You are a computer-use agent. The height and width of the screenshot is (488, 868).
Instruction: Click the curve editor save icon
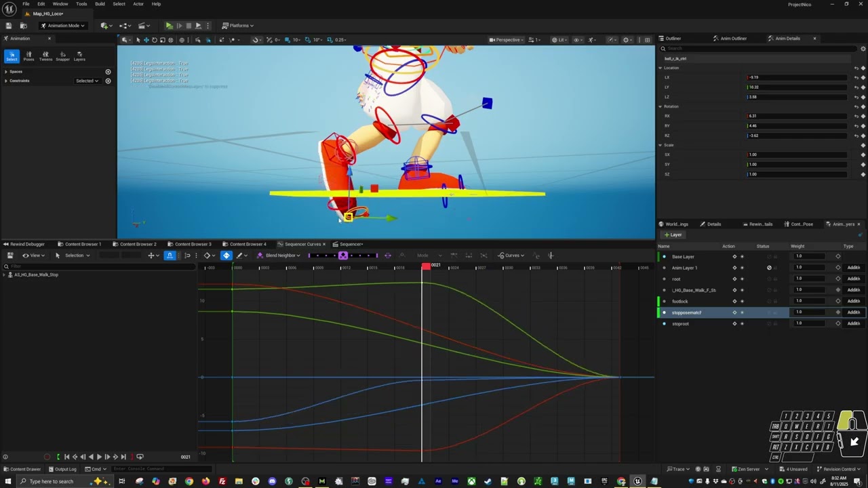(10, 256)
